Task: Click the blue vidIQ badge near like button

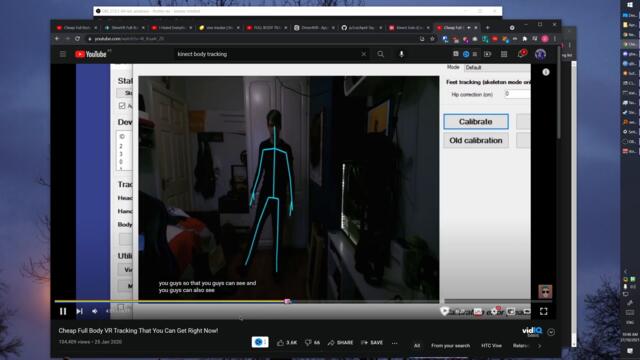Action: pos(260,342)
